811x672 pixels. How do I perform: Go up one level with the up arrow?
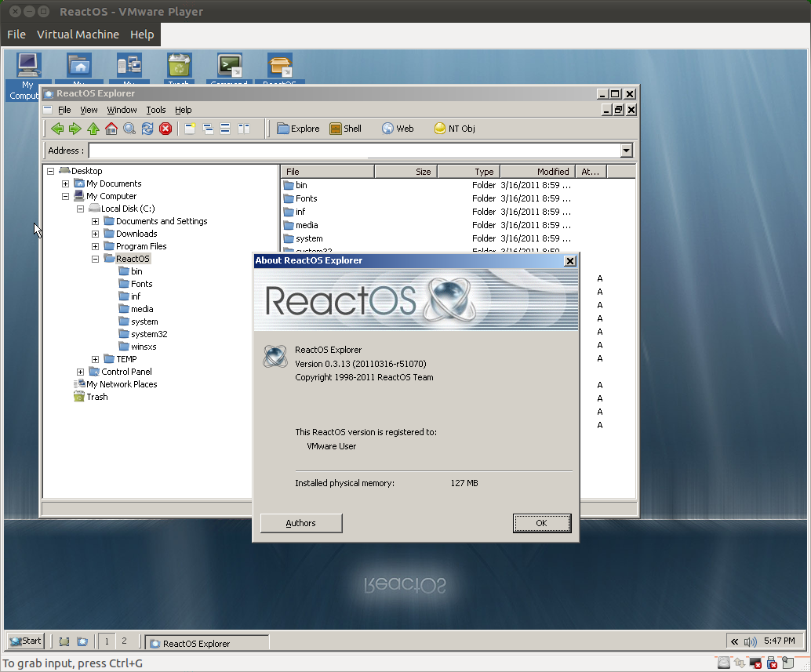93,129
